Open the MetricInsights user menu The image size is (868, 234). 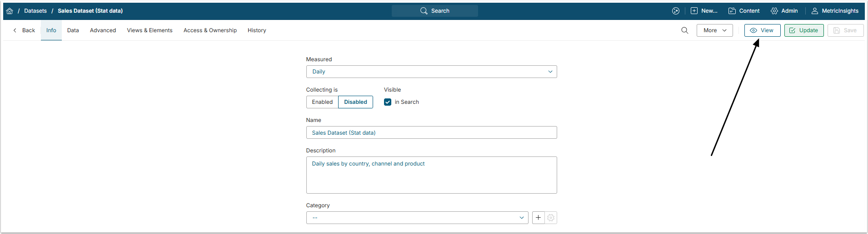point(835,11)
